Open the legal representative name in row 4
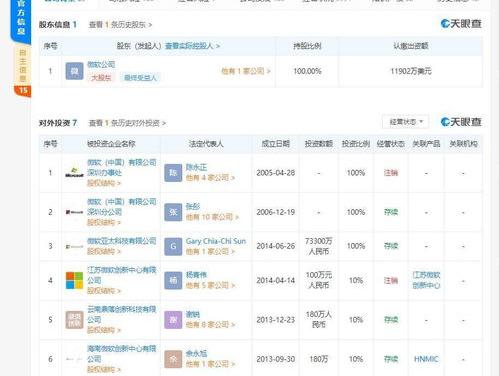This screenshot has width=499, height=376. 196,275
